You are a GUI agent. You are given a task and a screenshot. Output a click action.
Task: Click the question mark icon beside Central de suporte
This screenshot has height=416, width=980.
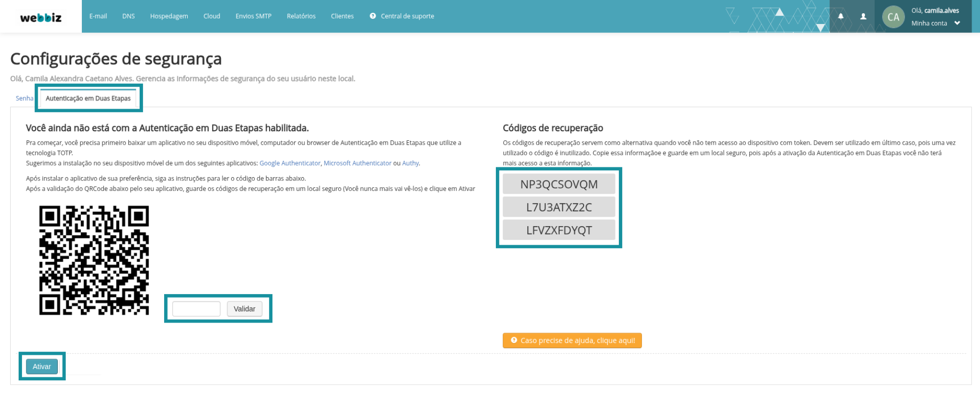373,16
